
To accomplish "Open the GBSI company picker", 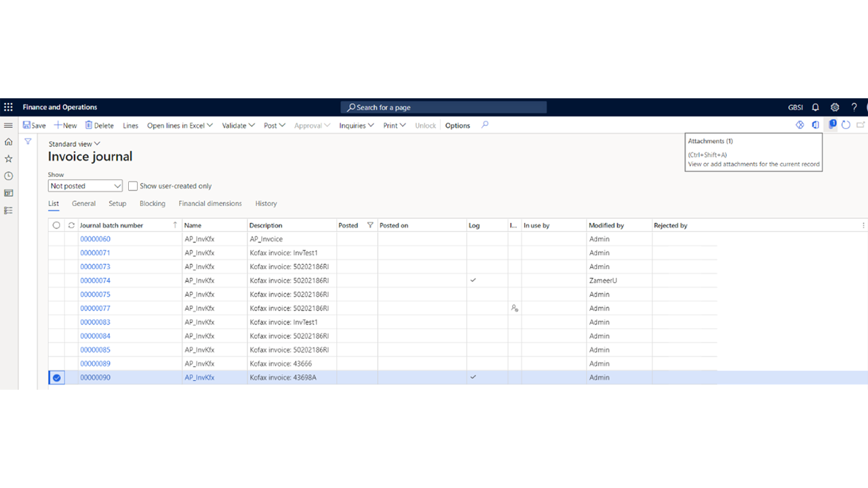I will click(x=795, y=107).
